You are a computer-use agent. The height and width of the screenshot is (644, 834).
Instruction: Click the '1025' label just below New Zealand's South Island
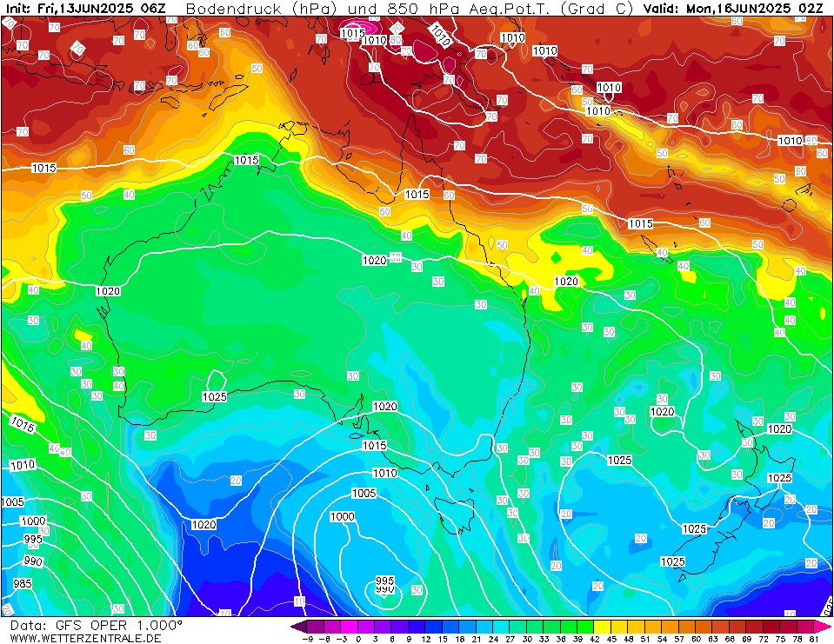[673, 561]
